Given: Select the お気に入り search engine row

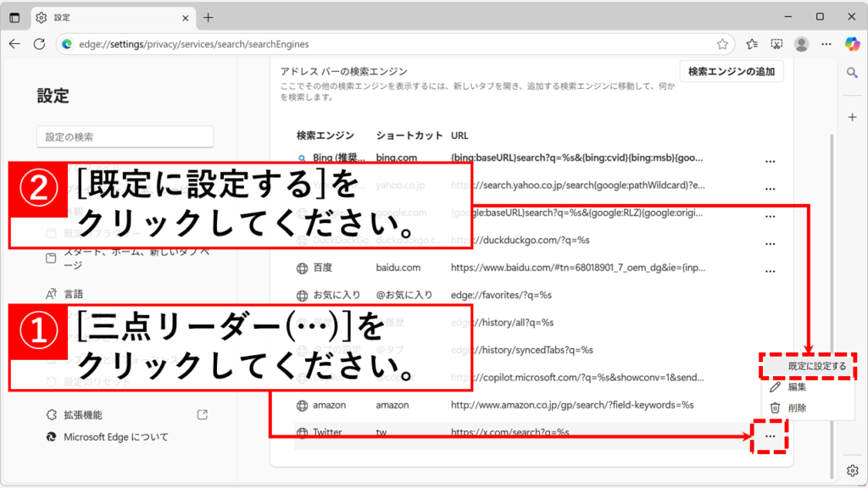Looking at the screenshot, I should click(x=542, y=295).
